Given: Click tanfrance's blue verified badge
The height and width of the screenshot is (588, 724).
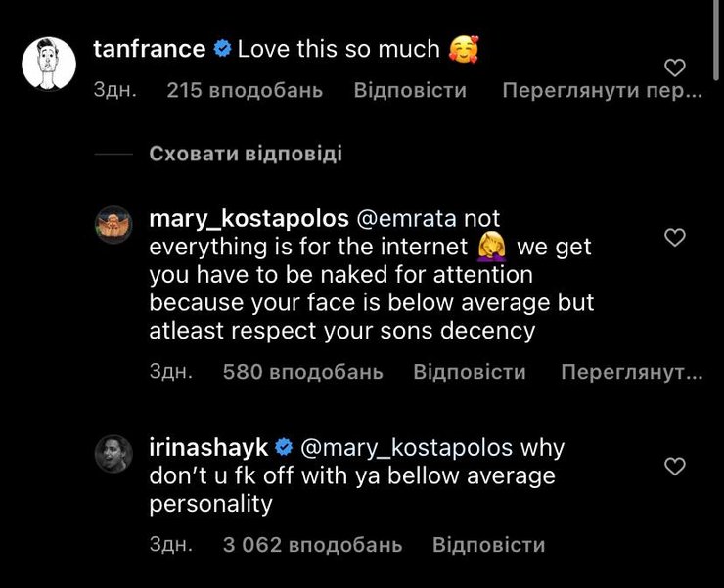Looking at the screenshot, I should pos(221,49).
